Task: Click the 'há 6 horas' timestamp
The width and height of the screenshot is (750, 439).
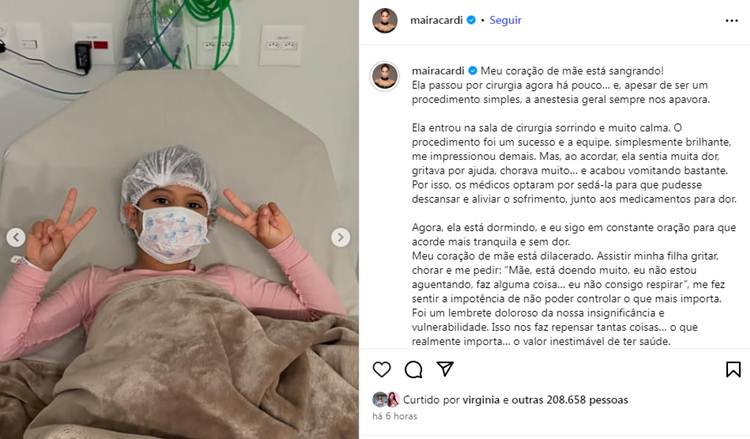Action: pyautogui.click(x=395, y=416)
